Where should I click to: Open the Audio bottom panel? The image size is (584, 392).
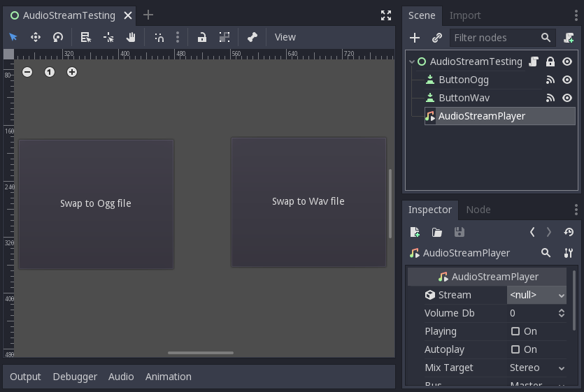[x=121, y=377]
